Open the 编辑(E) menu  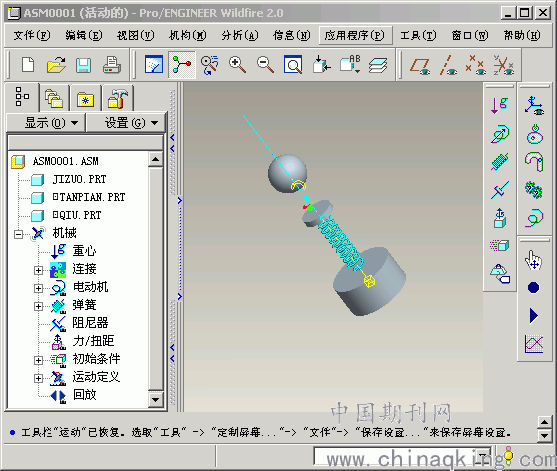pyautogui.click(x=84, y=35)
